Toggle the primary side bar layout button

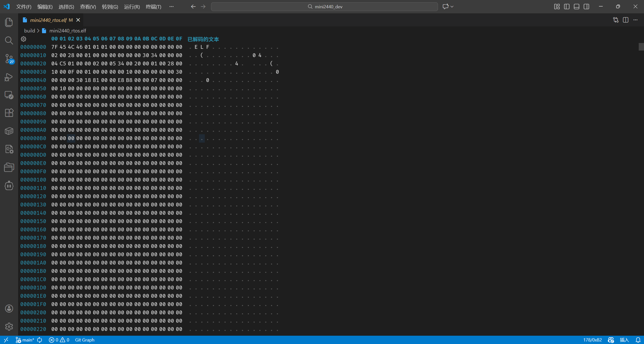(567, 7)
